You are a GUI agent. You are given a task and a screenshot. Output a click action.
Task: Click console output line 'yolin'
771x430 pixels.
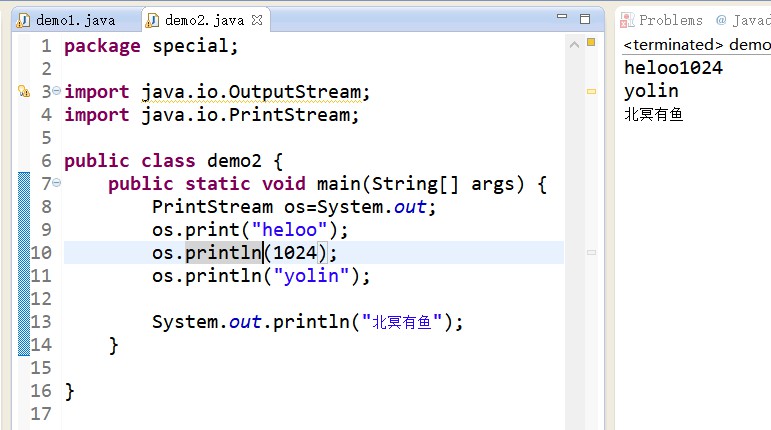651,91
